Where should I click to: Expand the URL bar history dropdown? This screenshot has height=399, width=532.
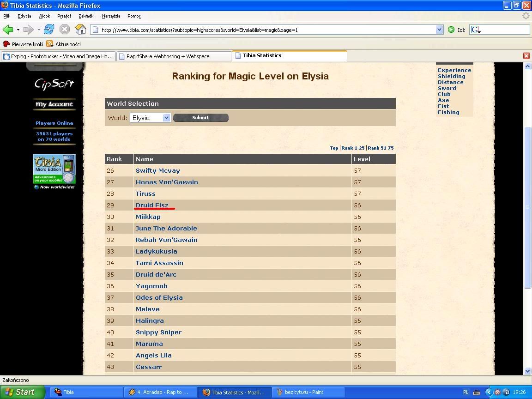pos(439,30)
